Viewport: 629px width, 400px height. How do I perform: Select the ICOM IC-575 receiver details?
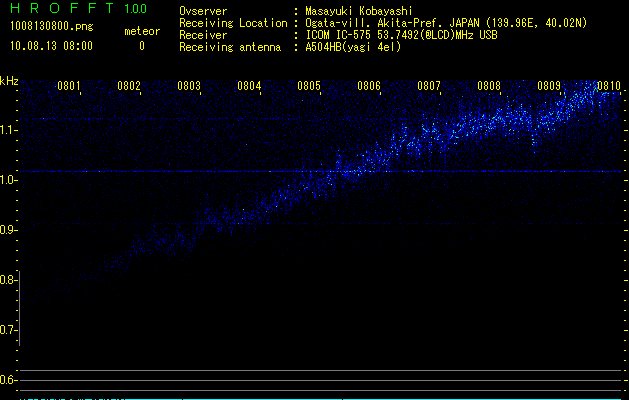pyautogui.click(x=402, y=35)
